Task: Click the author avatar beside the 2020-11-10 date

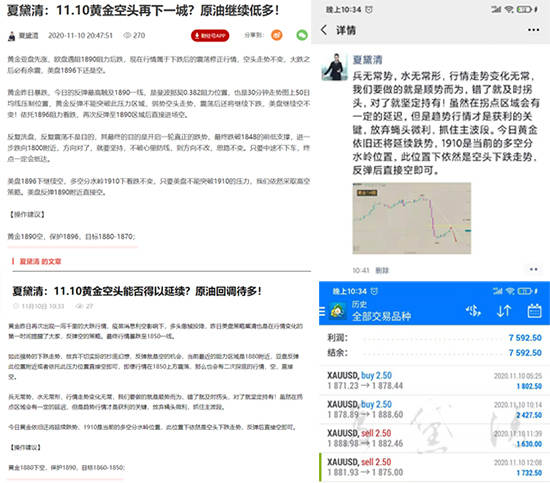Action: coord(12,36)
